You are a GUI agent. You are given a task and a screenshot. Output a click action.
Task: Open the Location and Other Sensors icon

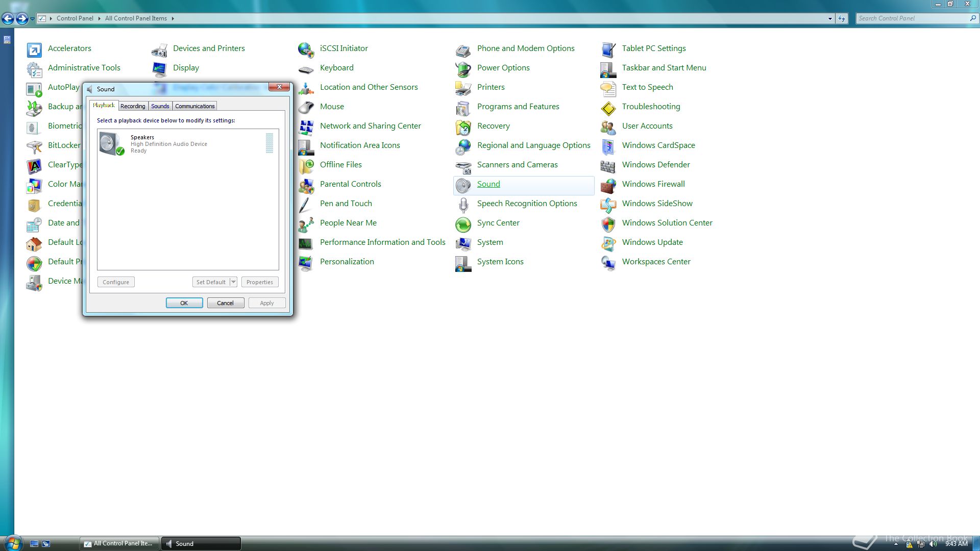coord(306,88)
